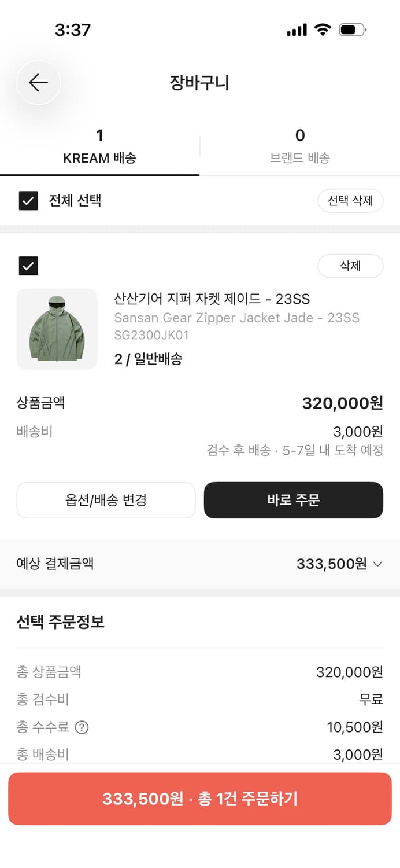Toggle the checkbox next to the jacket item
Viewport: 400px width, 868px height.
pos(28,266)
